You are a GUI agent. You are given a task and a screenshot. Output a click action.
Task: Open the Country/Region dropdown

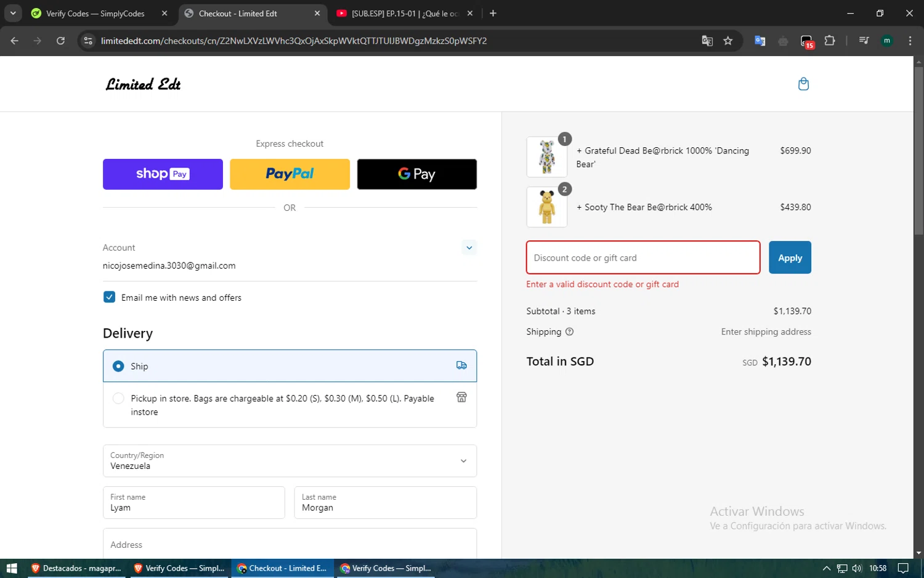pyautogui.click(x=290, y=461)
